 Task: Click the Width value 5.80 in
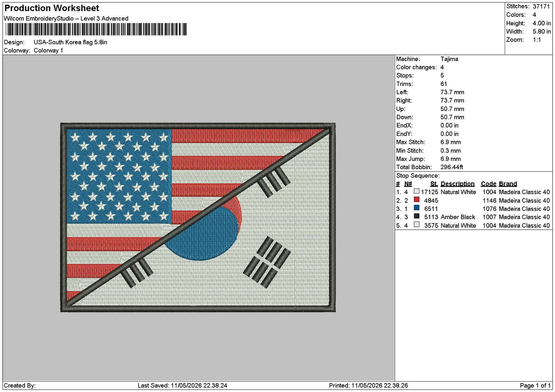[x=542, y=31]
